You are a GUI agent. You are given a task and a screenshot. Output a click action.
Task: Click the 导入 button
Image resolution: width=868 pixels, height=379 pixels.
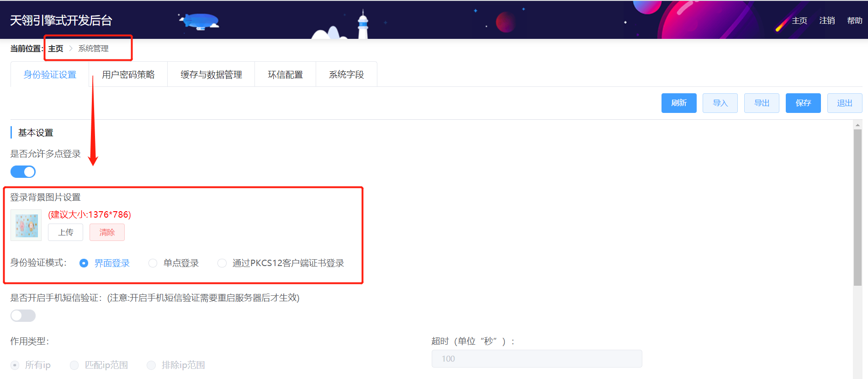coord(720,103)
